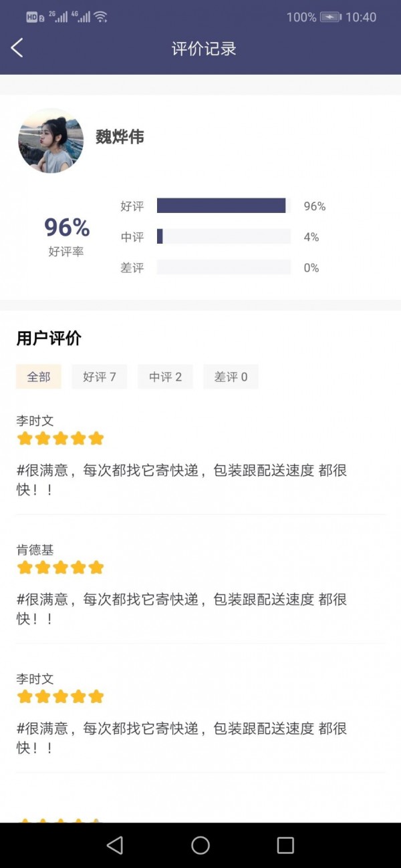
Task: Open the recent apps square button
Action: pos(285,845)
